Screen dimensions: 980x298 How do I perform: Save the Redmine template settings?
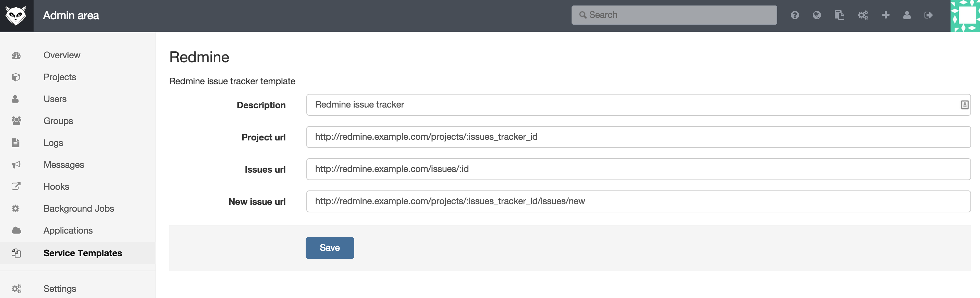pyautogui.click(x=329, y=247)
